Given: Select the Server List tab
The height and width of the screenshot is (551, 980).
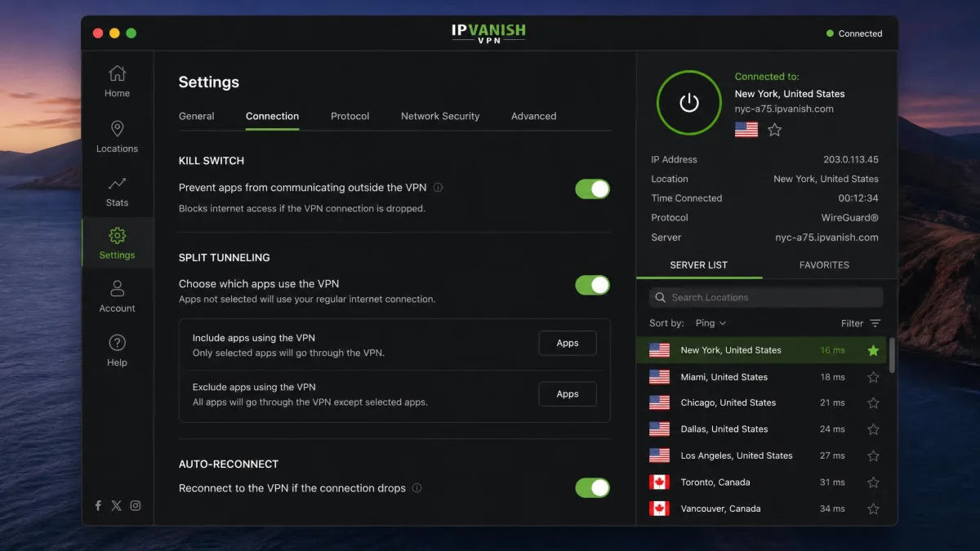Looking at the screenshot, I should 699,265.
